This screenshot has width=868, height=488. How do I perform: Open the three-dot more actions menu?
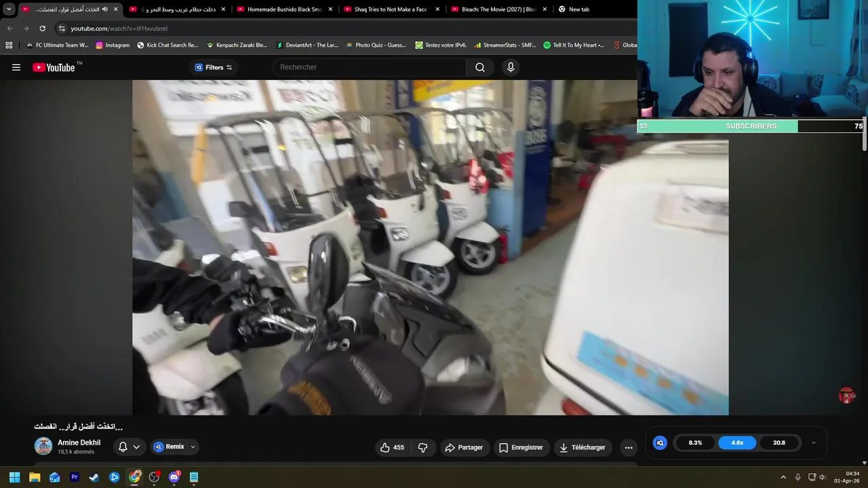coord(629,447)
